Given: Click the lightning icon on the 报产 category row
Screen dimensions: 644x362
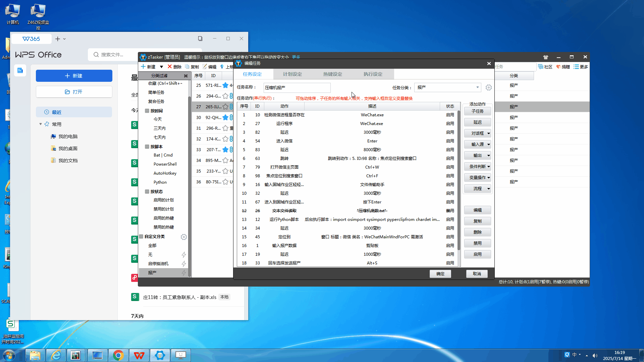Looking at the screenshot, I should coord(184,273).
